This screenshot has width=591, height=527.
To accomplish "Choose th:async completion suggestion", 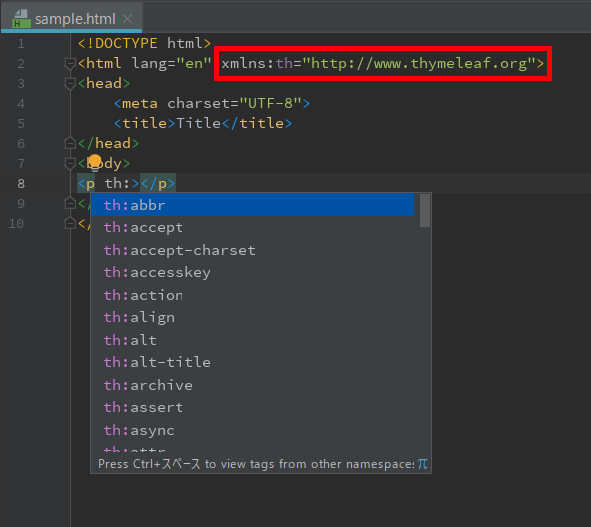I will [x=252, y=430].
